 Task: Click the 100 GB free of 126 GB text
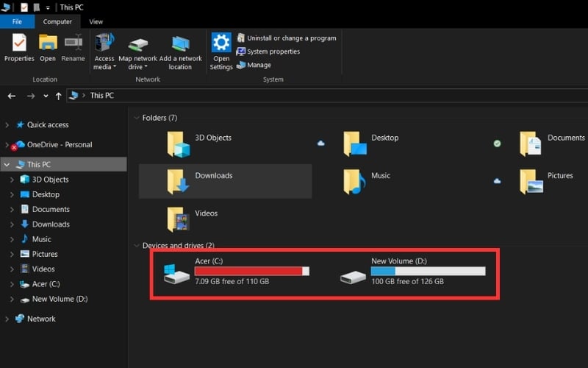point(407,281)
